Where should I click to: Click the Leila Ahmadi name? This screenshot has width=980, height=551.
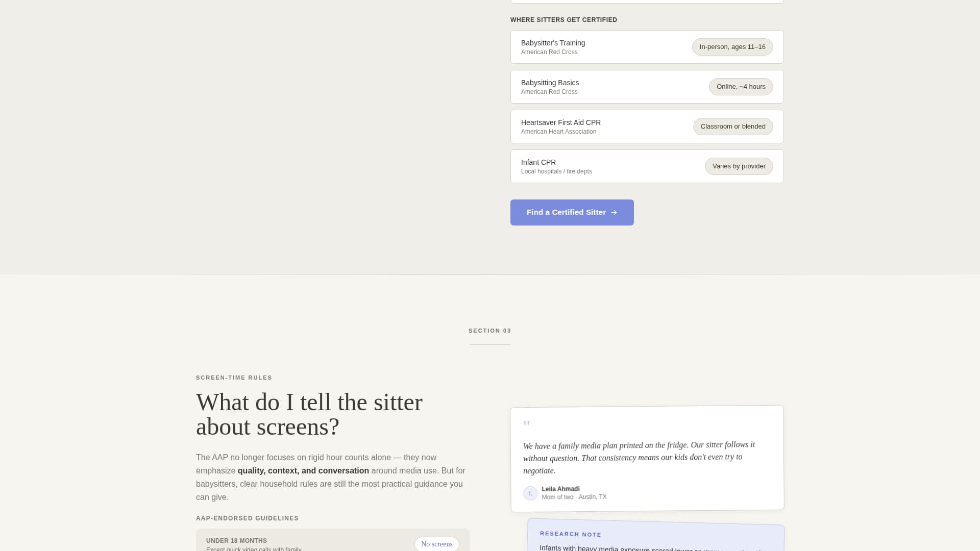(560, 489)
